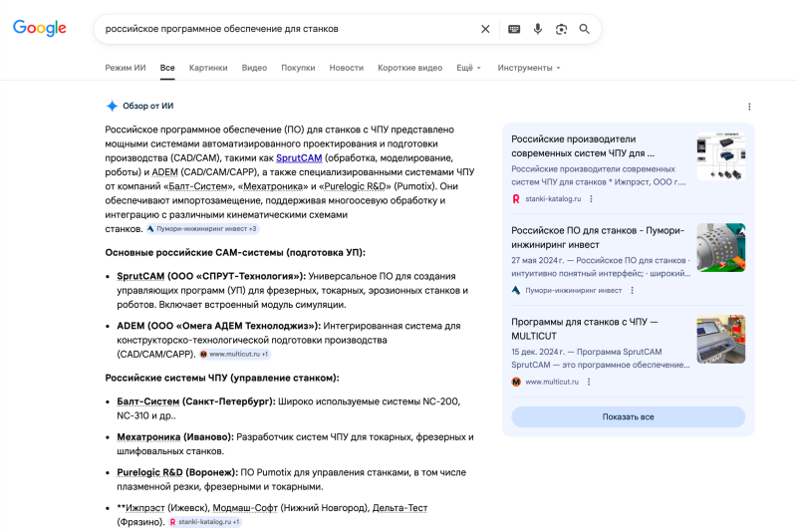This screenshot has width=797, height=532.
Task: Switch to the Картинки tab
Action: [208, 68]
